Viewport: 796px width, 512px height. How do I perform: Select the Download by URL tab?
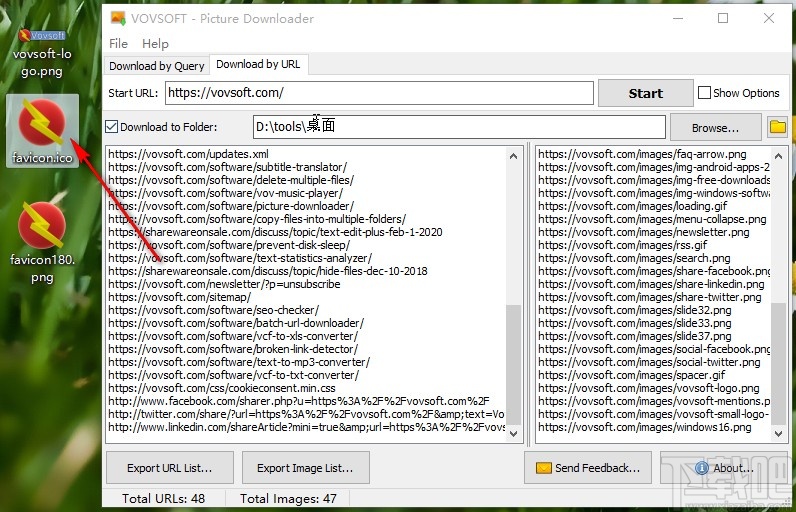coord(258,64)
